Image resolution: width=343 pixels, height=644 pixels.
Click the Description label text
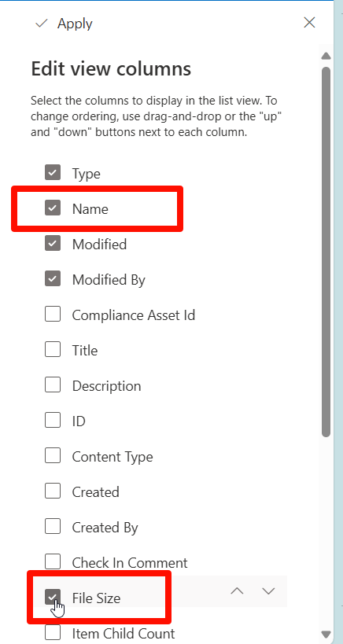point(107,386)
